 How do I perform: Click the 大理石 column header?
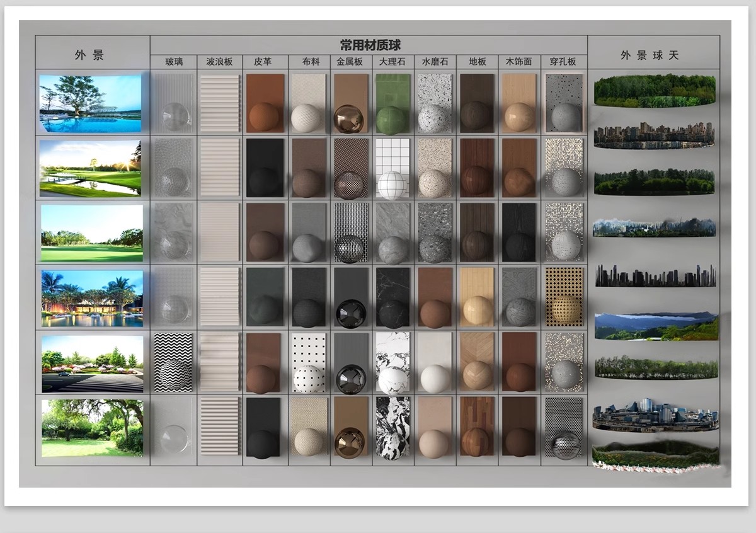pyautogui.click(x=392, y=62)
